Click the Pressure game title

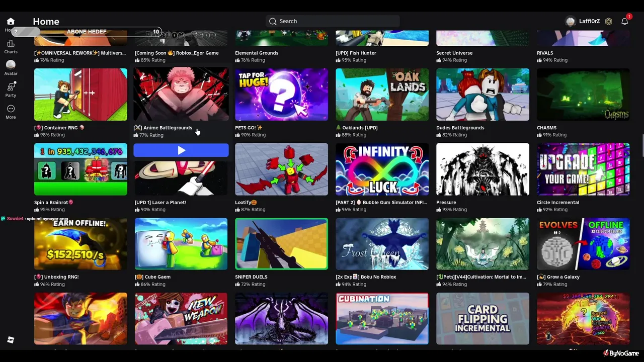[446, 202]
